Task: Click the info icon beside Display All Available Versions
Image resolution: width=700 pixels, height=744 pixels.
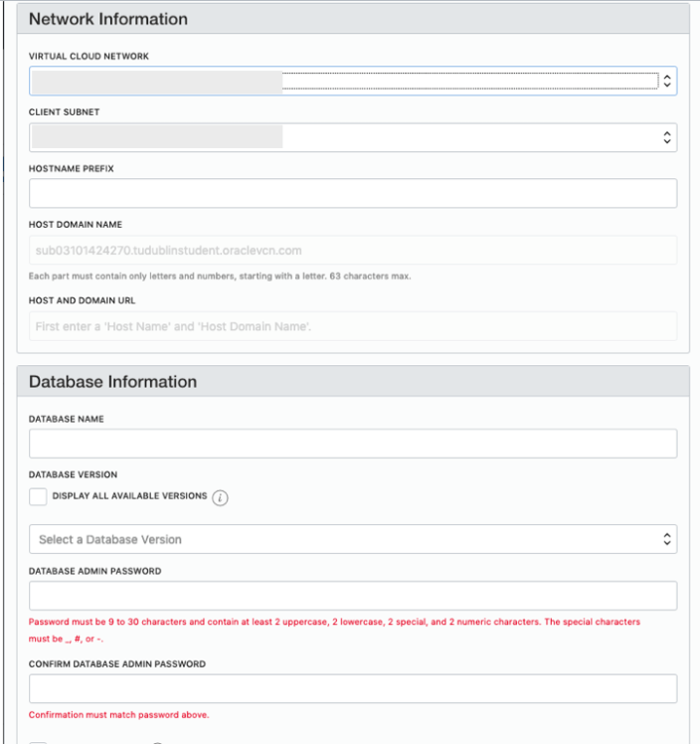Action: click(221, 498)
